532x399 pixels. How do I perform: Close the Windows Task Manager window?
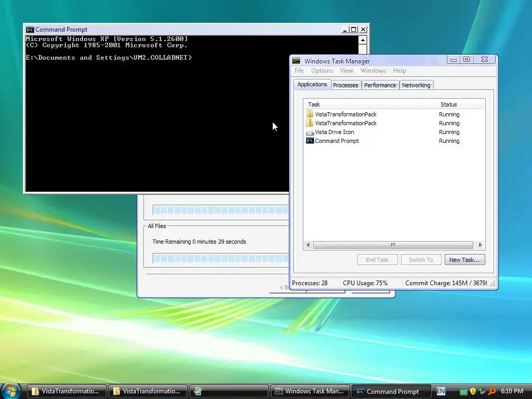pos(485,59)
